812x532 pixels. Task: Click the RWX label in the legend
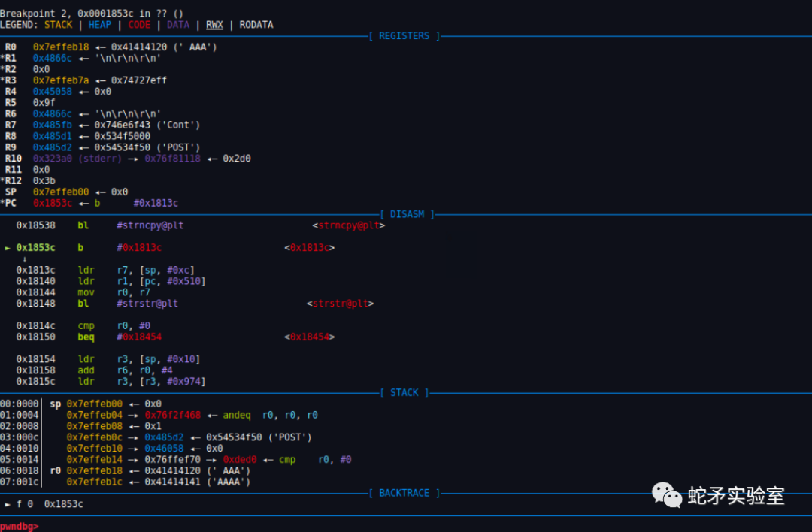[x=214, y=24]
